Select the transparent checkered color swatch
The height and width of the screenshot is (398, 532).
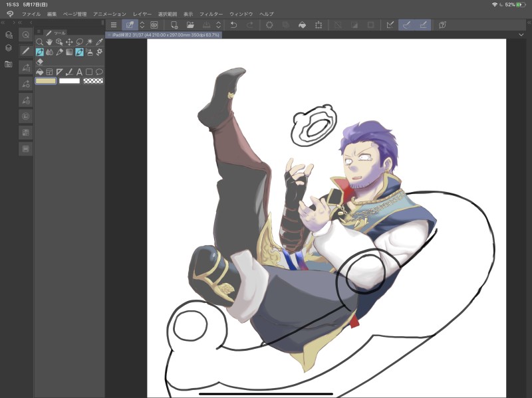tap(93, 81)
